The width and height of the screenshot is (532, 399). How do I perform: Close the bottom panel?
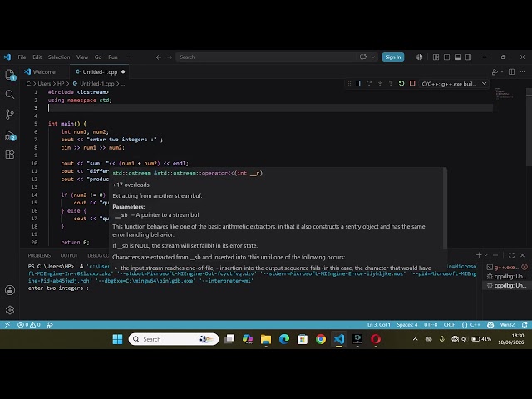coord(523,255)
